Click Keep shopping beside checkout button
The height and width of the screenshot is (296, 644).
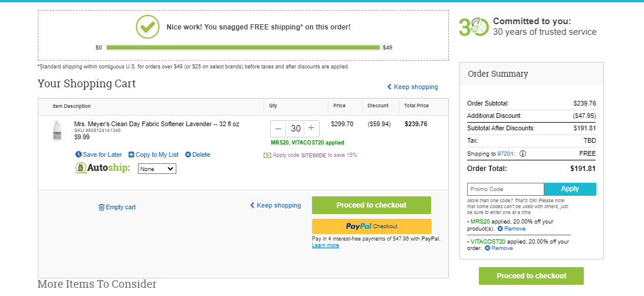(x=275, y=205)
